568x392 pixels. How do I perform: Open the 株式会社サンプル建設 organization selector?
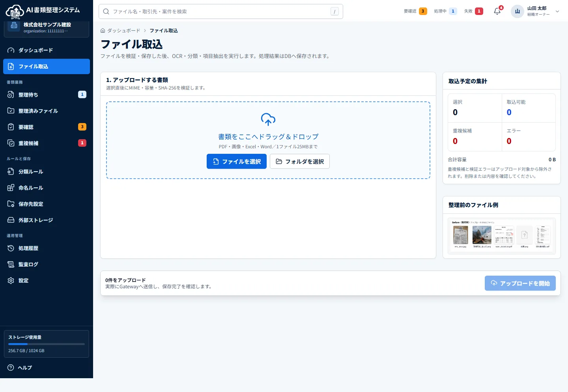tap(47, 28)
